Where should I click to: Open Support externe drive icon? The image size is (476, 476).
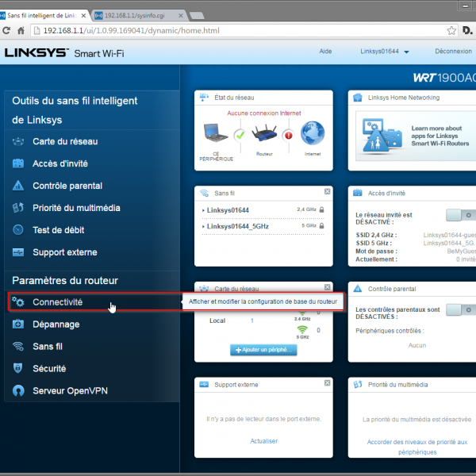click(x=18, y=253)
